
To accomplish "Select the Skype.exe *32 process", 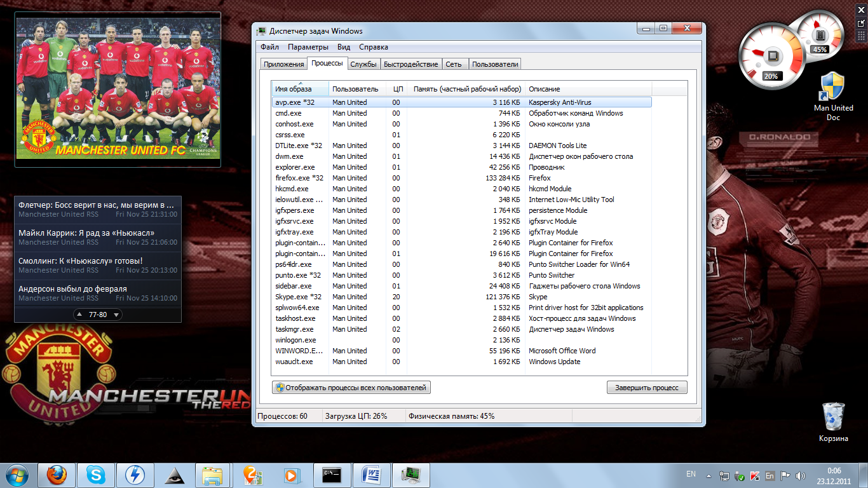I will 462,297.
